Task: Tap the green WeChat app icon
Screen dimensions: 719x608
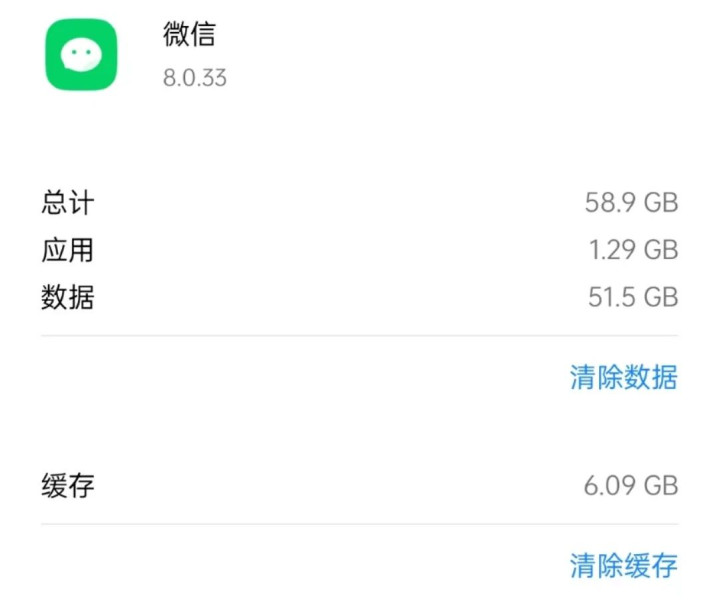Action: (81, 55)
